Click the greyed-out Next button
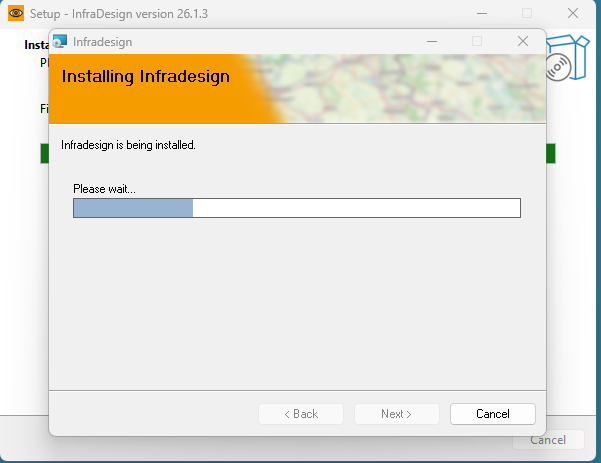This screenshot has height=463, width=601. (x=396, y=414)
